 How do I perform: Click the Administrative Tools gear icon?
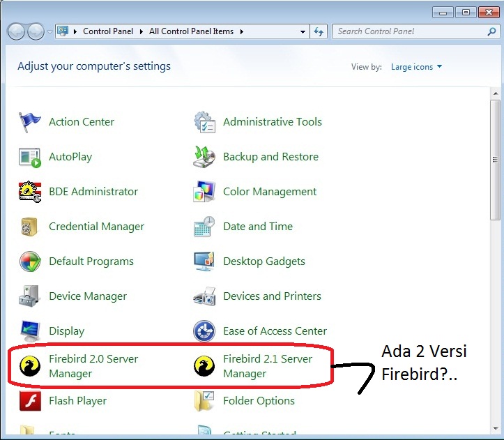204,122
